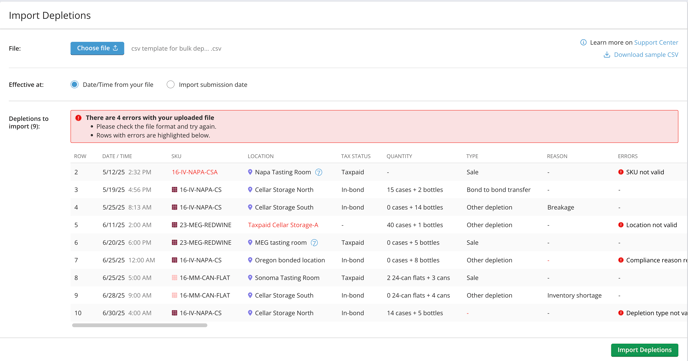Click the info icon beside Learn more
This screenshot has height=361, width=688.
click(x=583, y=43)
